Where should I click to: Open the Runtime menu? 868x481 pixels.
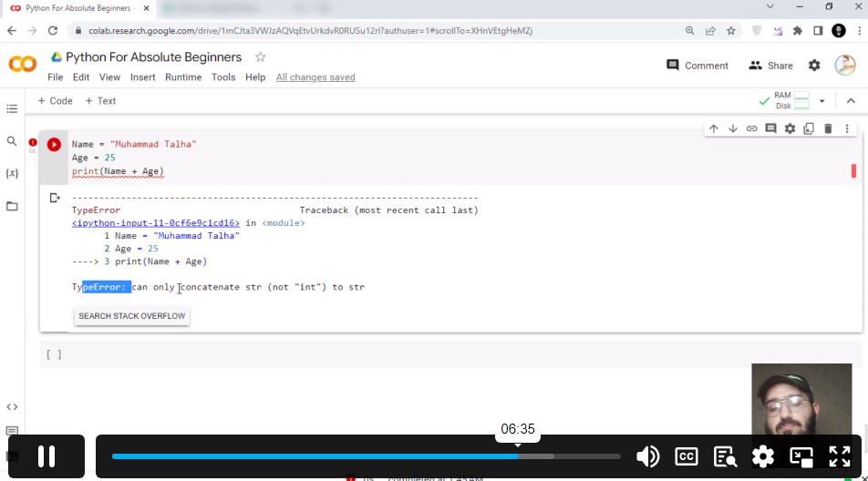point(183,77)
